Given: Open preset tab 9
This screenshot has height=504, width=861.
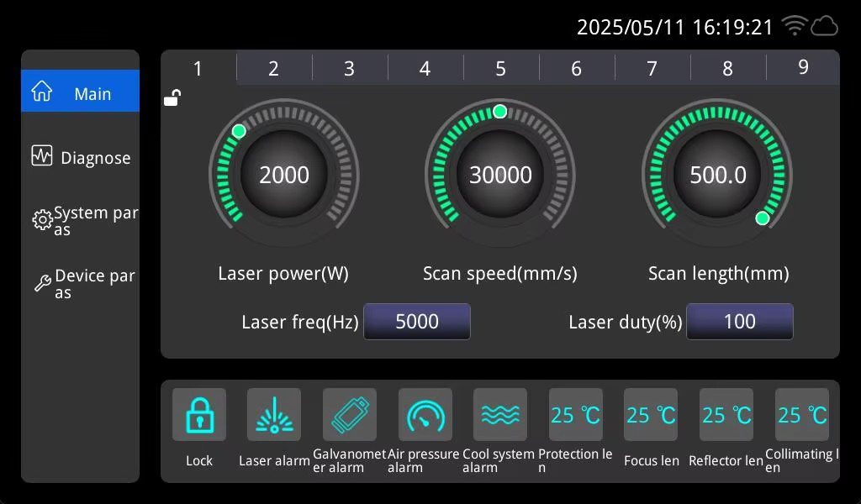Looking at the screenshot, I should tap(803, 68).
